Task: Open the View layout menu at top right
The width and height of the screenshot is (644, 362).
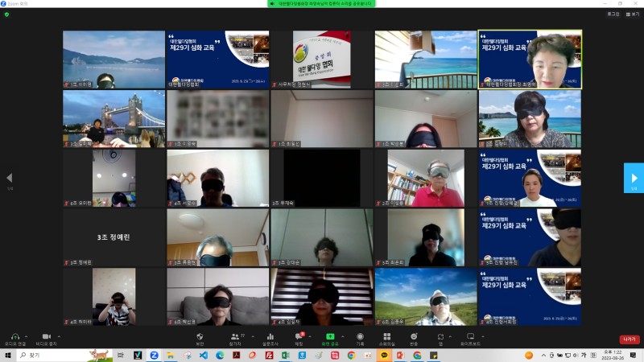Action: [x=633, y=14]
